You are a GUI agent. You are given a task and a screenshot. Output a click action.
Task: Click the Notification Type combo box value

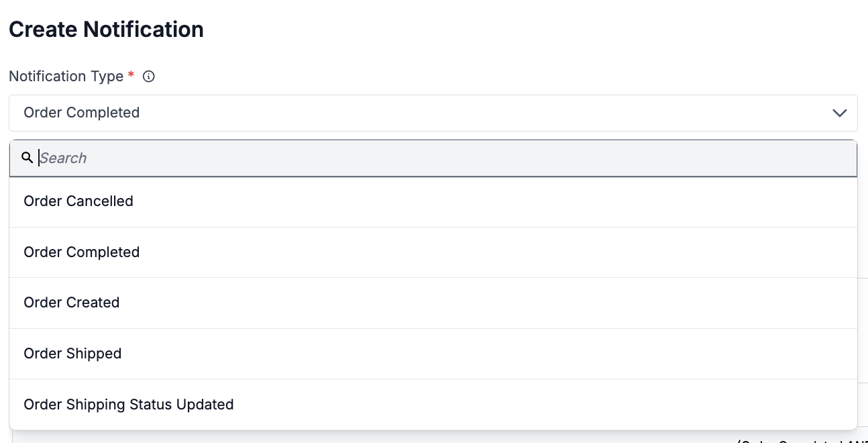click(x=82, y=113)
